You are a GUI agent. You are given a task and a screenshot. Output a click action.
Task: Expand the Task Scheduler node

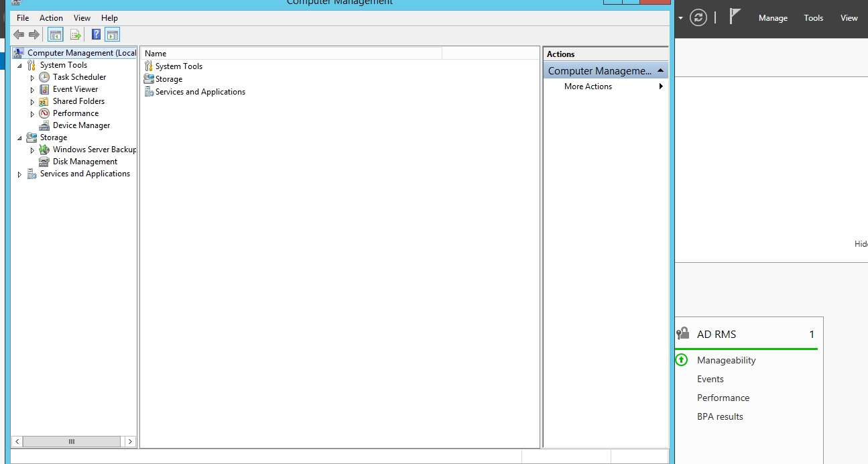coord(32,78)
